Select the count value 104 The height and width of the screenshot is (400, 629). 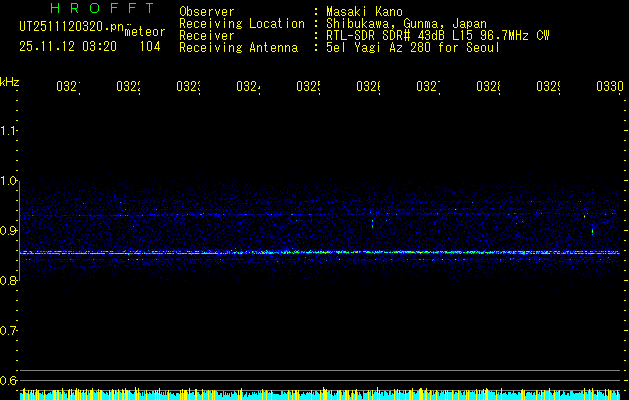(x=150, y=47)
